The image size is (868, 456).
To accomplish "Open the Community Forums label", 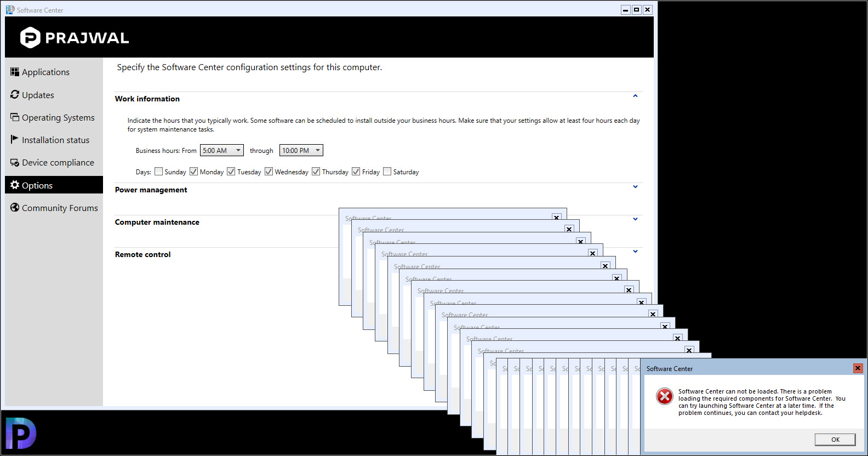I will pyautogui.click(x=60, y=208).
